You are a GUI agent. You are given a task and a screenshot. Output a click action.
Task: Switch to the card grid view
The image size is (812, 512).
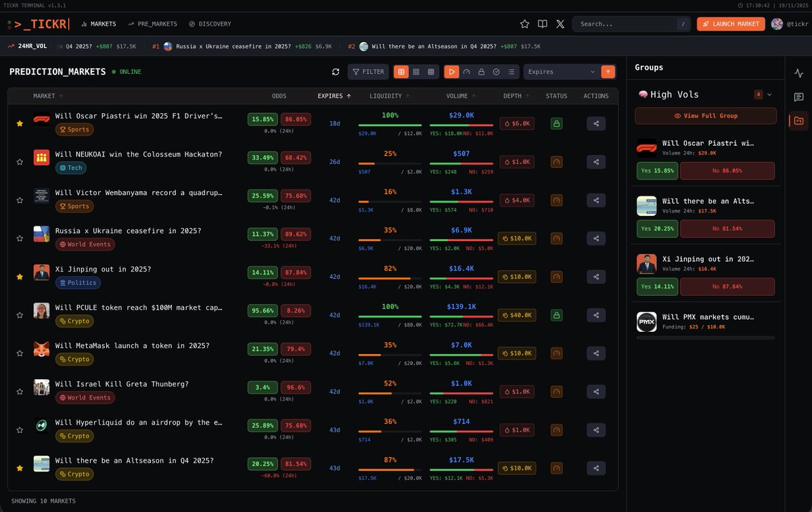pyautogui.click(x=416, y=72)
